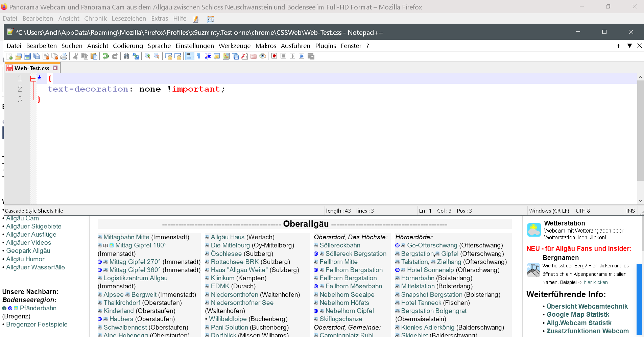Click the New file toolbar icon
The height and width of the screenshot is (337, 644).
point(9,56)
